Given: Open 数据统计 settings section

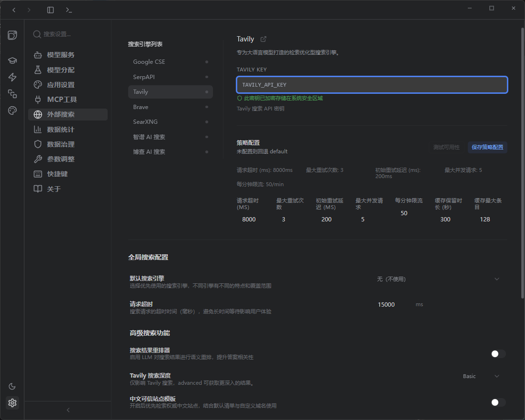Looking at the screenshot, I should (68, 129).
